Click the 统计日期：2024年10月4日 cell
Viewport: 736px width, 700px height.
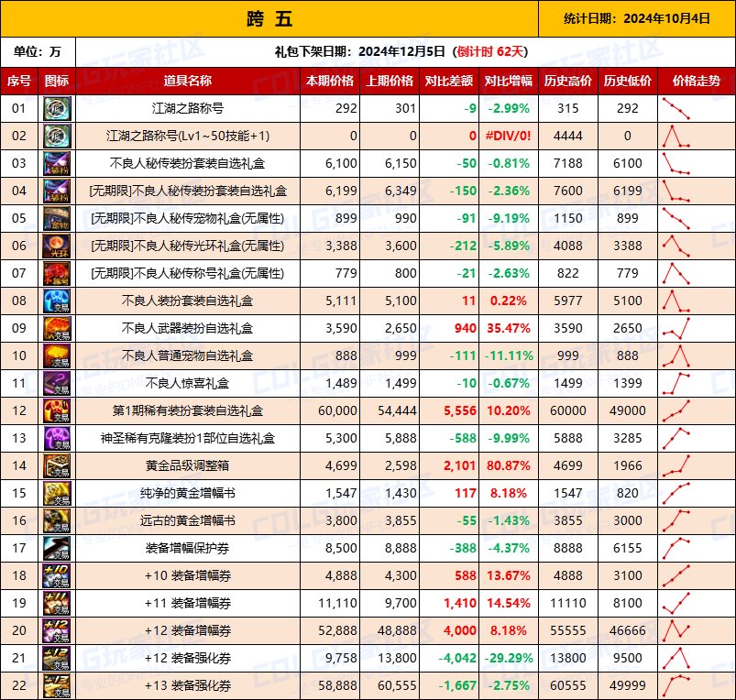pyautogui.click(x=637, y=18)
